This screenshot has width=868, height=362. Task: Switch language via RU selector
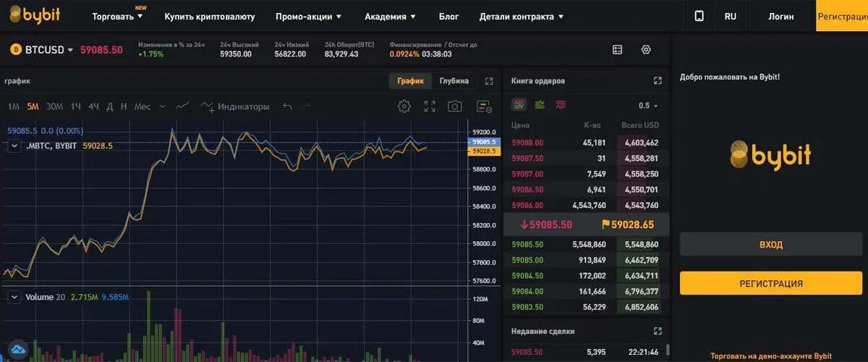(x=731, y=16)
